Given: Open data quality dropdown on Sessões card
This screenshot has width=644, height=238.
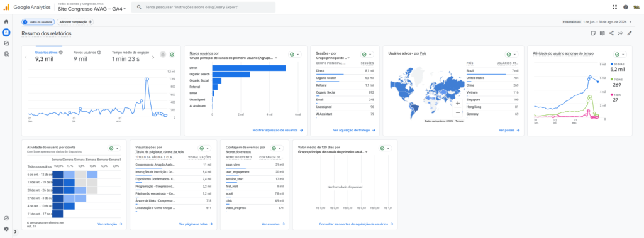Looking at the screenshot, I should (x=367, y=54).
